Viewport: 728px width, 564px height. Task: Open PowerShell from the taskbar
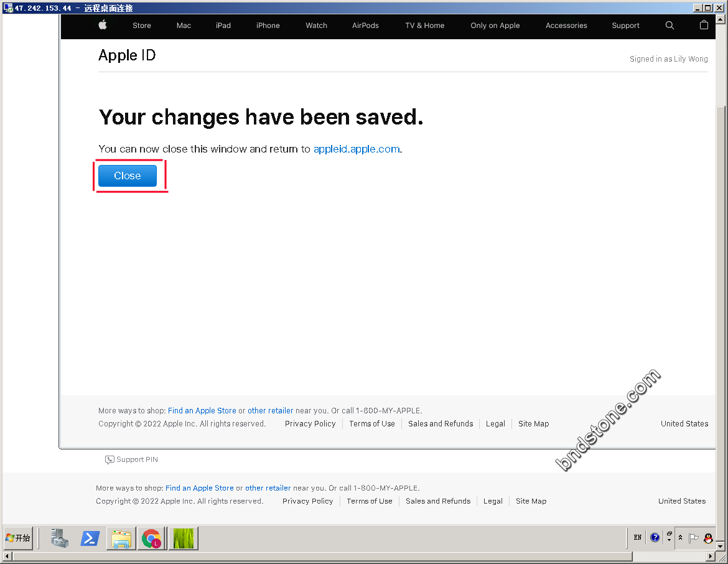click(90, 538)
